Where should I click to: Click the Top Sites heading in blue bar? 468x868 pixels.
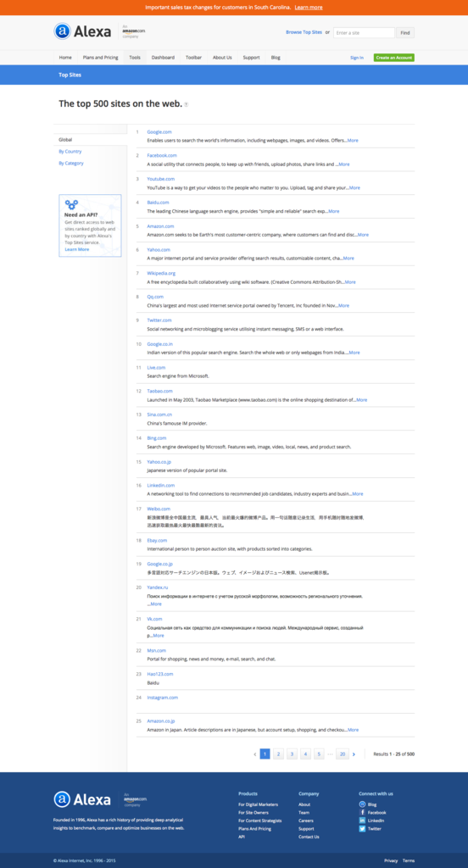70,75
